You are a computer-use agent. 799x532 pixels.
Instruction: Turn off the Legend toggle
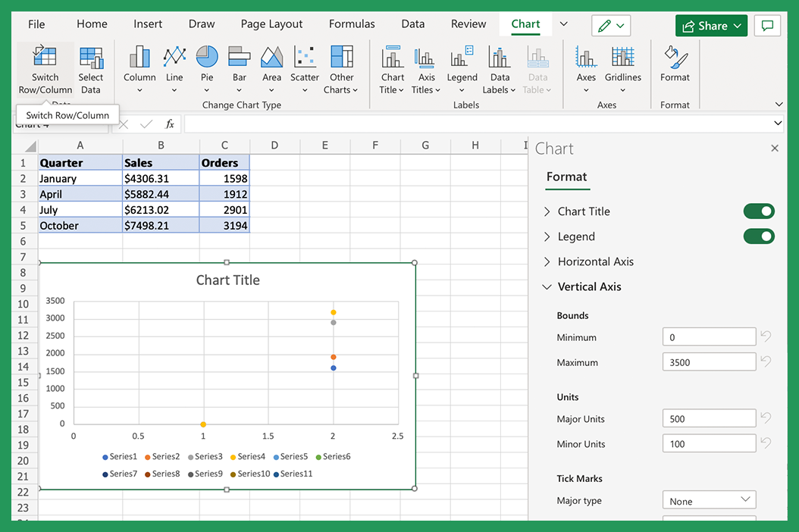[x=759, y=236]
